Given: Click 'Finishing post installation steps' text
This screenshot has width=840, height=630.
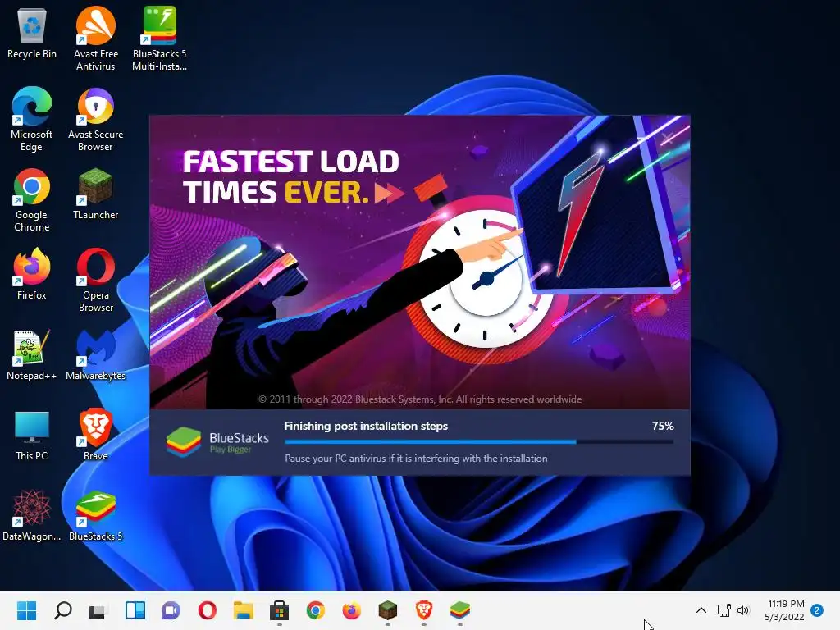Looking at the screenshot, I should click(366, 426).
